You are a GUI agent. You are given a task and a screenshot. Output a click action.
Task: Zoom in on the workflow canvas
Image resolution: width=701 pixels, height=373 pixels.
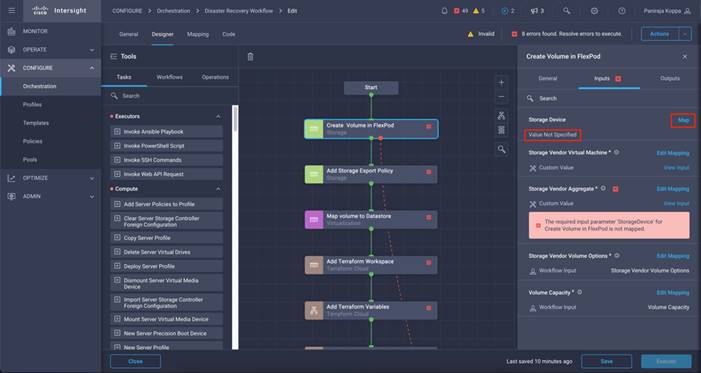coord(501,82)
